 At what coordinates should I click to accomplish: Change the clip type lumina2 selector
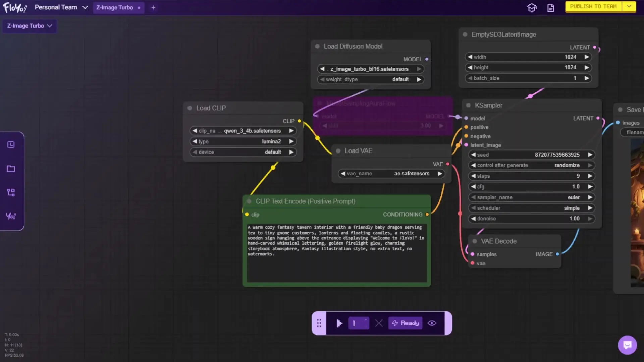tap(243, 141)
